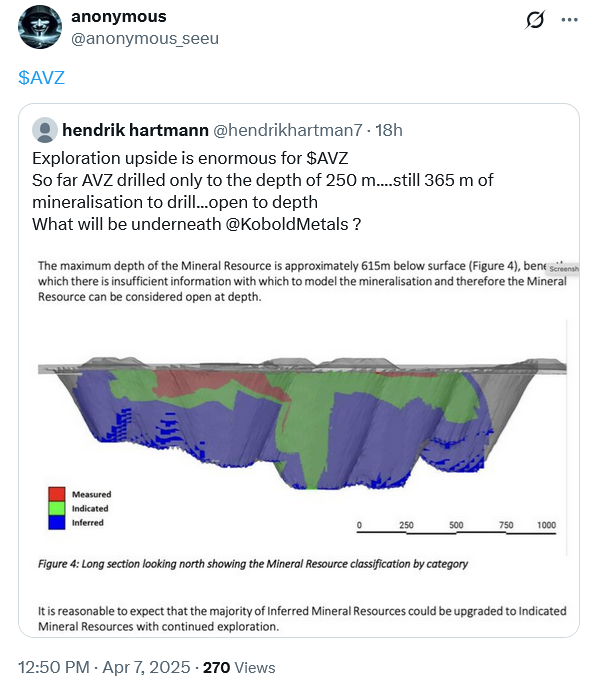The width and height of the screenshot is (598, 688).
Task: Click the Screensh label on the image
Action: [x=564, y=269]
